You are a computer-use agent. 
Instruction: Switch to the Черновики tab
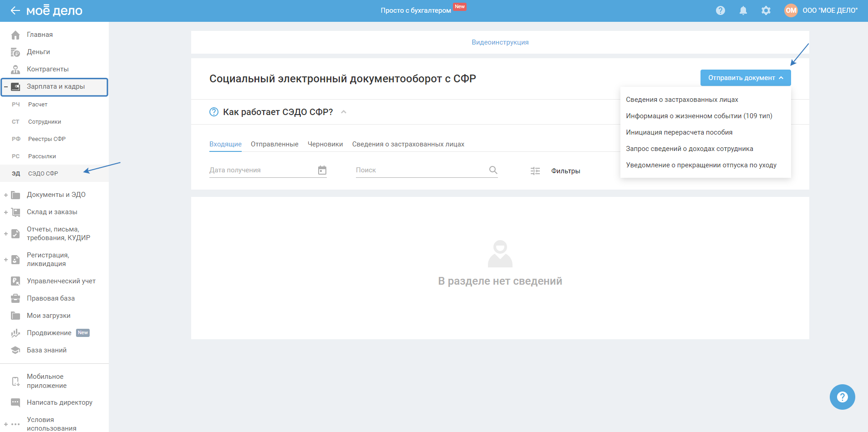click(x=325, y=144)
